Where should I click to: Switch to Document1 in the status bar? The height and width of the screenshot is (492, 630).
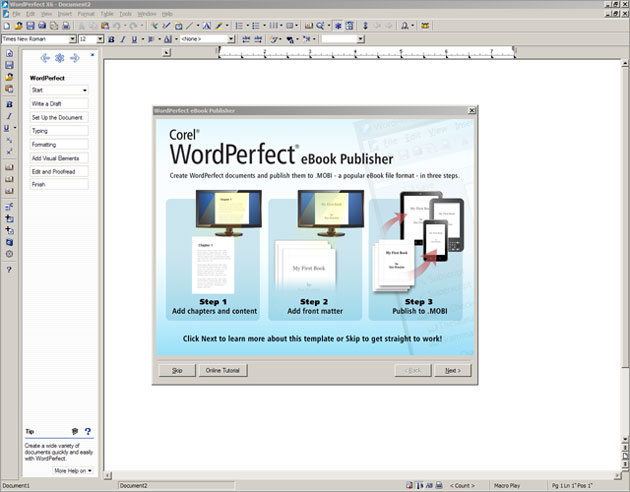(16, 486)
